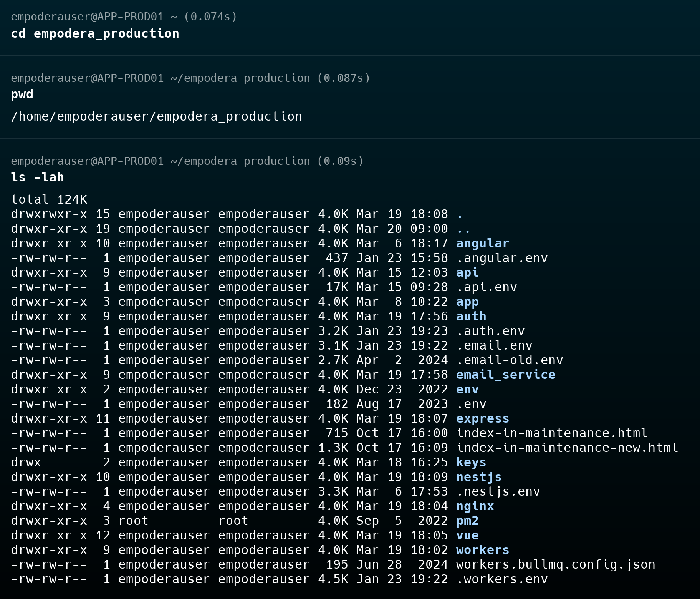Select the 'pwd' command block
The height and width of the screenshot is (599, 700).
(22, 94)
